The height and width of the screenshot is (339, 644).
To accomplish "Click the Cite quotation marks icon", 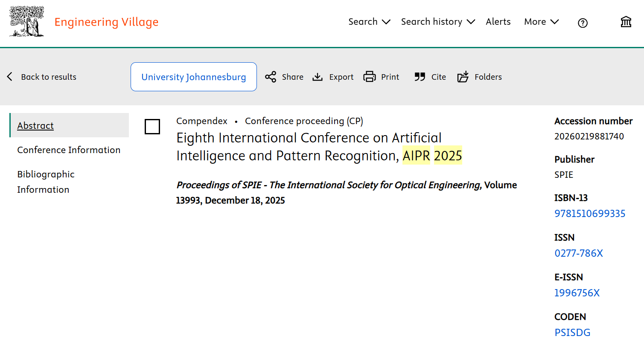I will [420, 77].
